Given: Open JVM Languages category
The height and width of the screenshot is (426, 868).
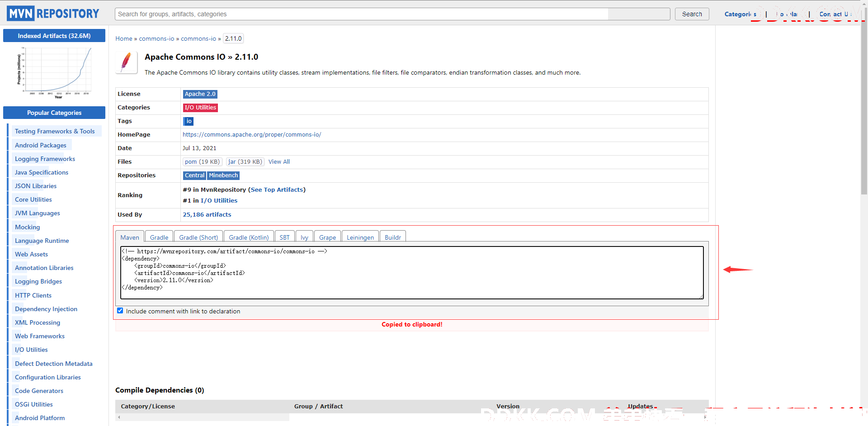Looking at the screenshot, I should [x=38, y=213].
